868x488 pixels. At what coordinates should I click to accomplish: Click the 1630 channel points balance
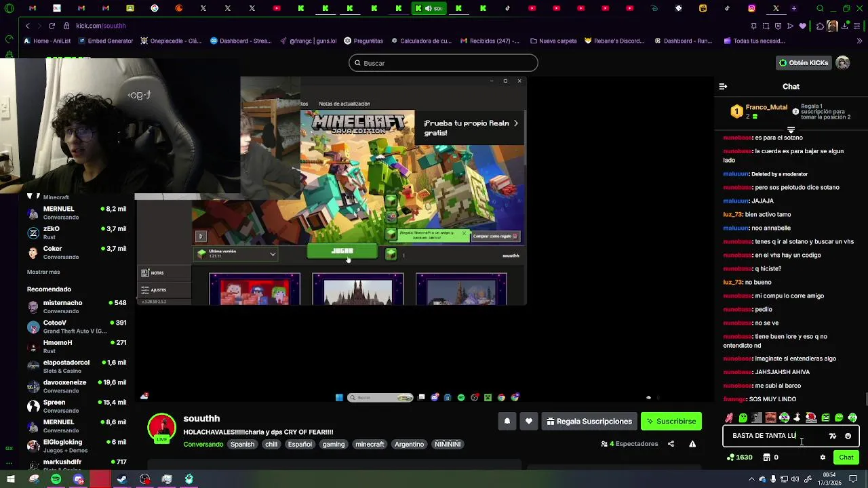coord(739,457)
